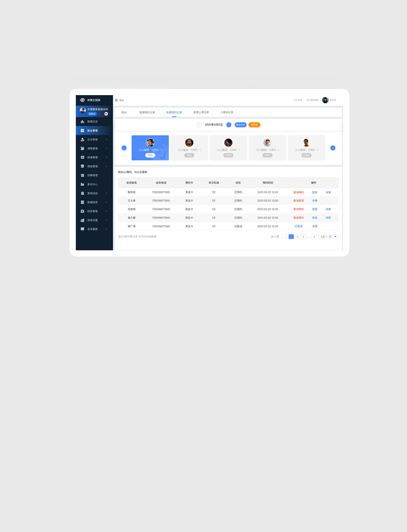Expand the 财务管理 sidebar chevron

coord(106,211)
